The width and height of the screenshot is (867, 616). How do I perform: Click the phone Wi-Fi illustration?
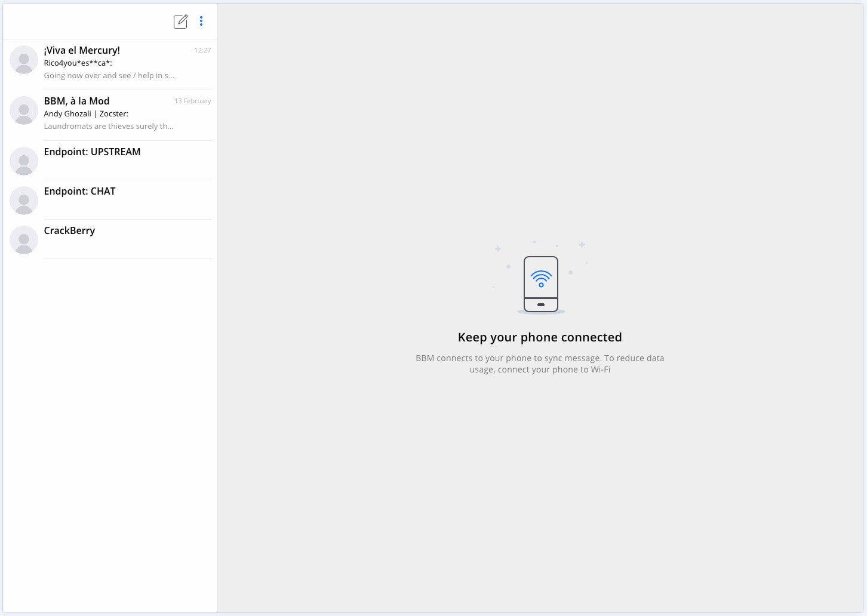click(541, 284)
